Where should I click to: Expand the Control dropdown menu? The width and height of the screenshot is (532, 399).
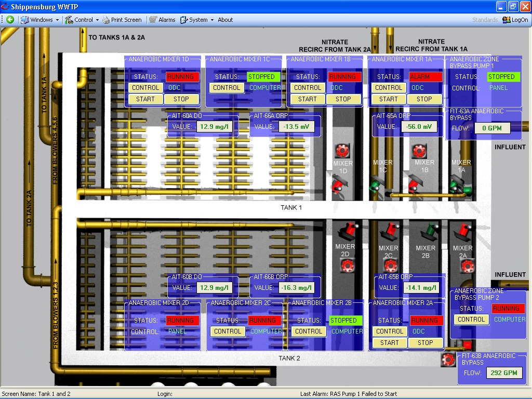[82, 20]
